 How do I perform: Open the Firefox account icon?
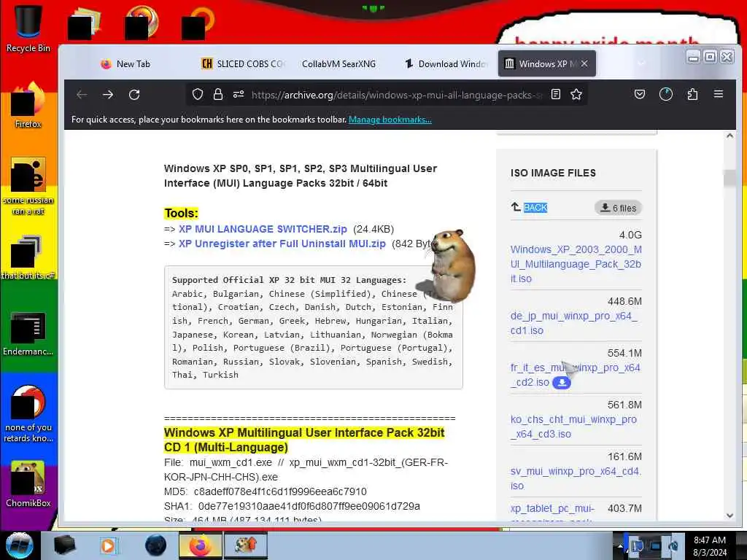(x=666, y=94)
